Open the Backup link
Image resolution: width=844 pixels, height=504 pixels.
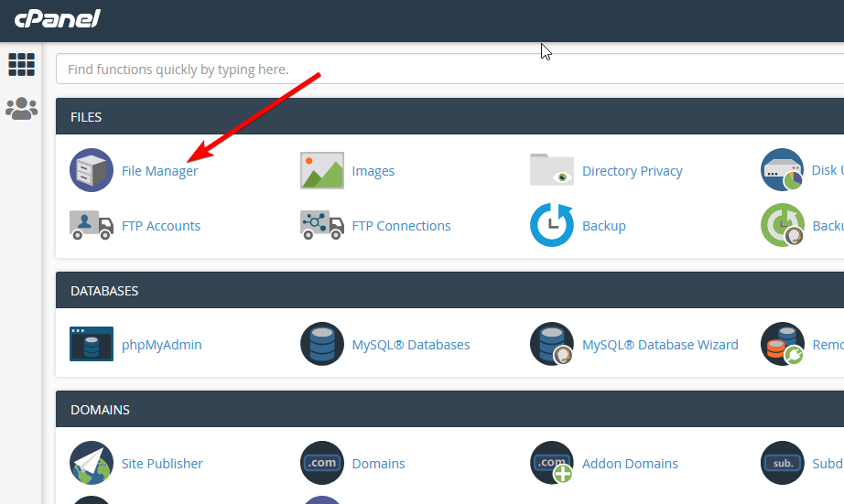604,226
